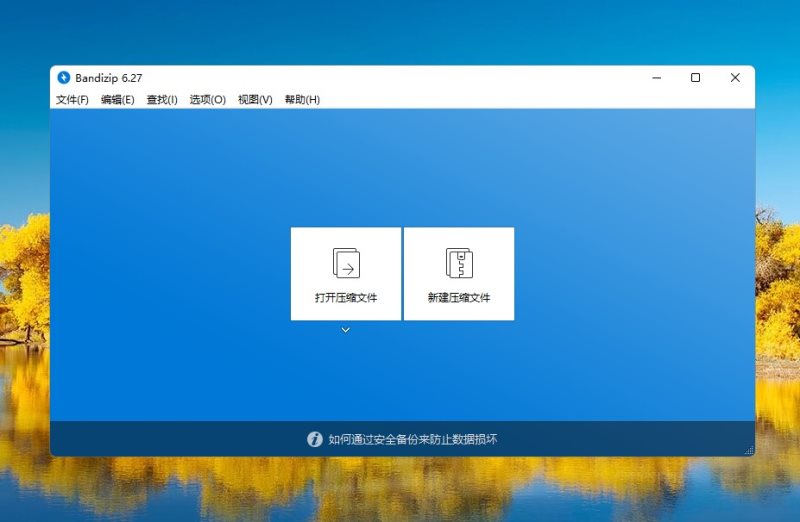
Task: Maximize the Bandizip window
Action: [x=695, y=78]
